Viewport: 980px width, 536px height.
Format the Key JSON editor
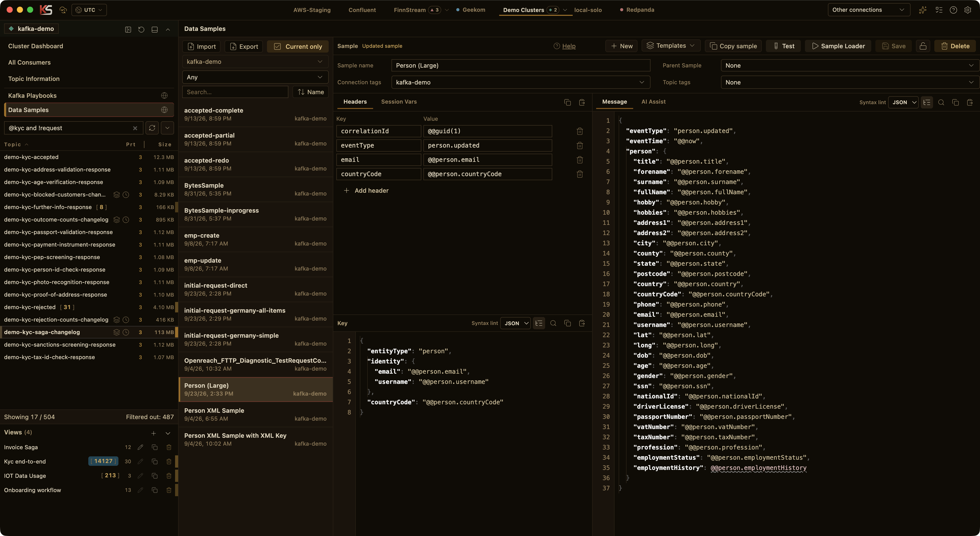click(x=539, y=323)
